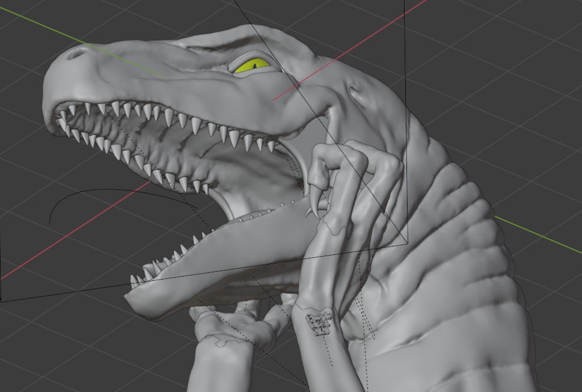The image size is (582, 392).
Task: Click the dinosaur's nostril on the snout
Action: tap(76, 54)
